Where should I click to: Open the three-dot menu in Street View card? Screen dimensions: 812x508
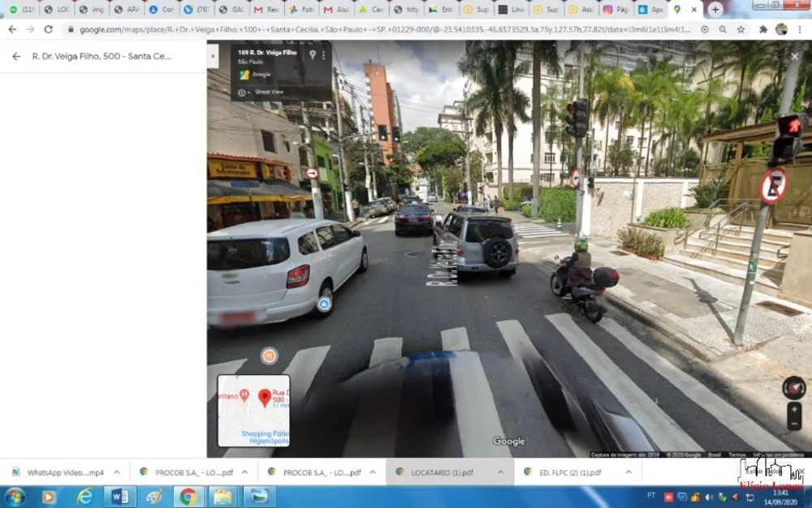[324, 55]
